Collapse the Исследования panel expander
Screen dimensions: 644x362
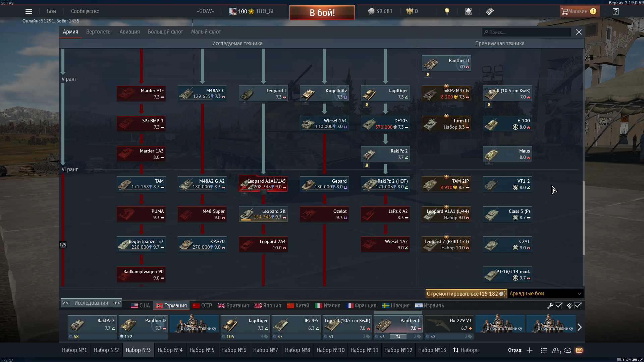tap(91, 303)
